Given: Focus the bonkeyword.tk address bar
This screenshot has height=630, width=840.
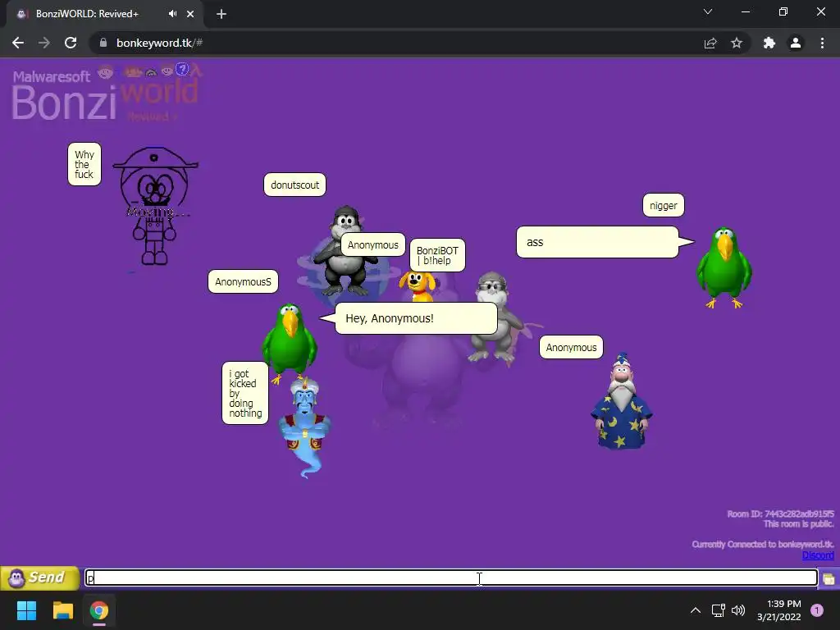Looking at the screenshot, I should [x=396, y=43].
